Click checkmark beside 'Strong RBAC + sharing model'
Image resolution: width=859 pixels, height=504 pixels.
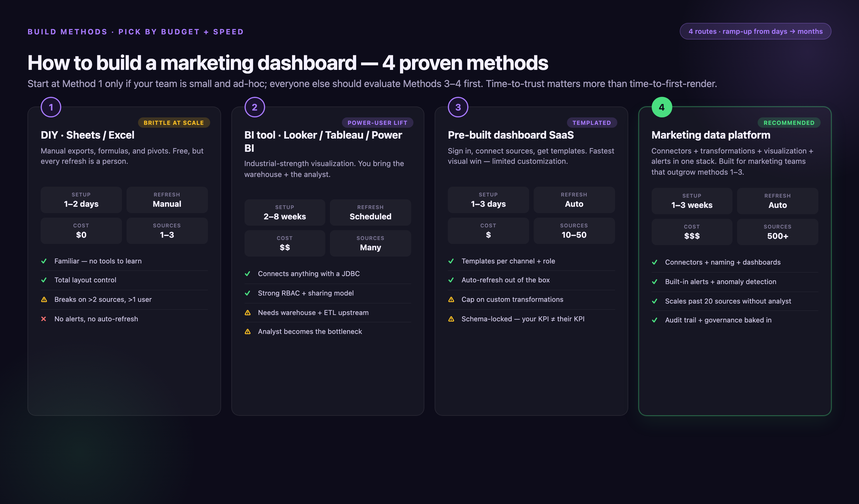pos(247,293)
